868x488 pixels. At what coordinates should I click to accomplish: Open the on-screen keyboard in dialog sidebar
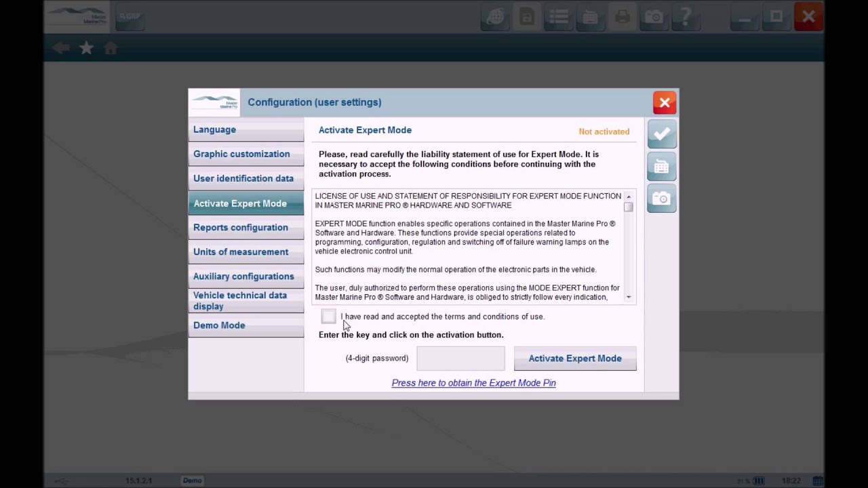click(x=661, y=166)
